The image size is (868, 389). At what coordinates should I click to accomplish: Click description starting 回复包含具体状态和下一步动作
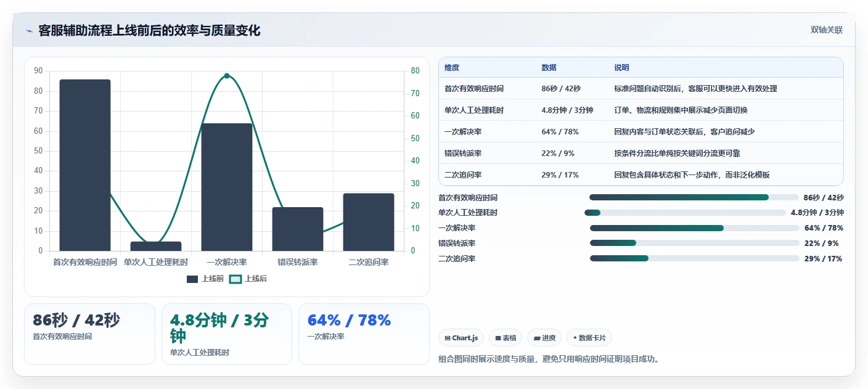coord(692,175)
